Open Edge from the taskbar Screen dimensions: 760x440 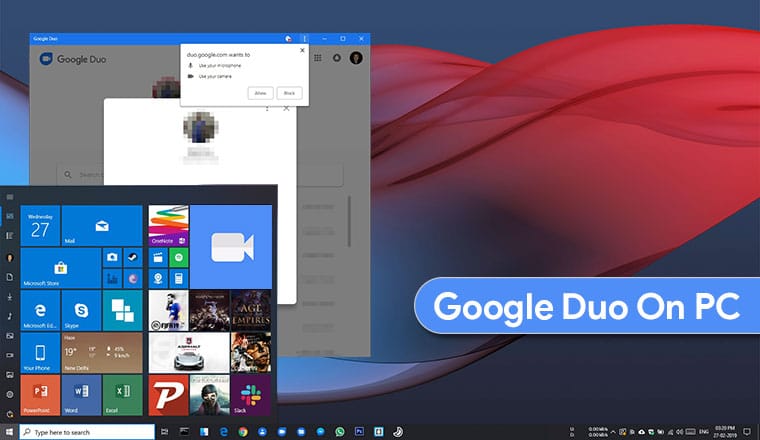click(223, 432)
